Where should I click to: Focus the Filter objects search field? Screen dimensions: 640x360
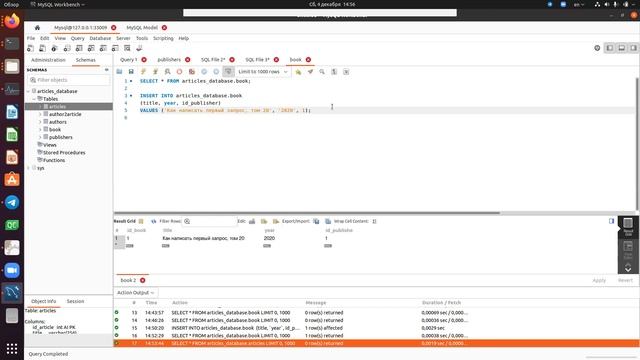69,80
